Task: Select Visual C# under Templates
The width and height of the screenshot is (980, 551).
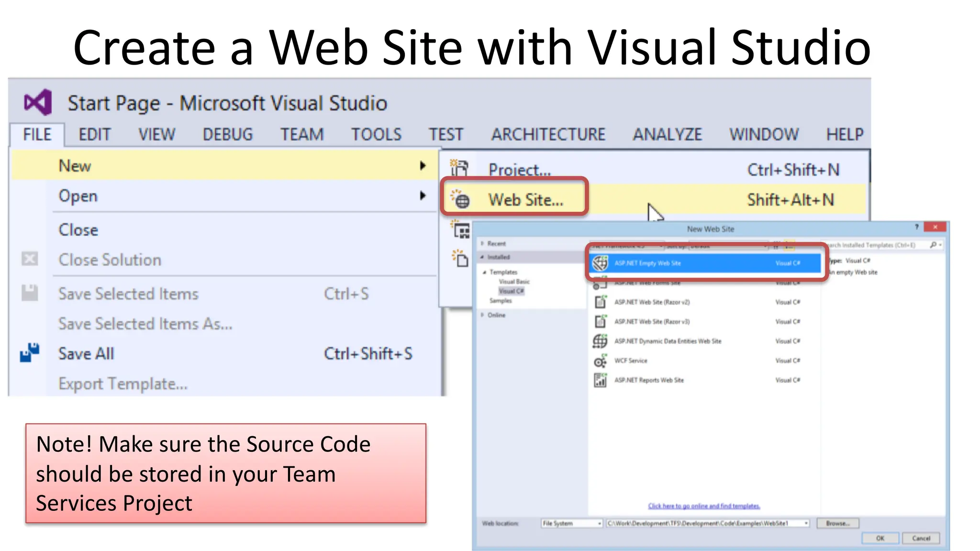Action: click(x=512, y=291)
